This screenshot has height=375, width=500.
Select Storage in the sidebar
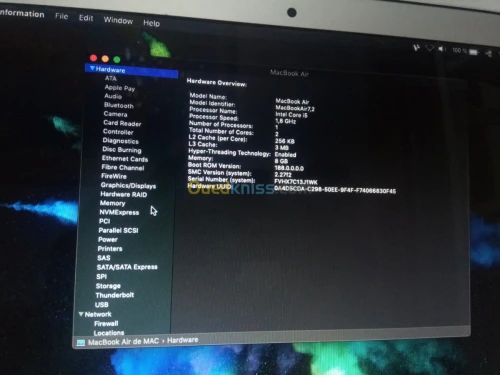(x=108, y=286)
